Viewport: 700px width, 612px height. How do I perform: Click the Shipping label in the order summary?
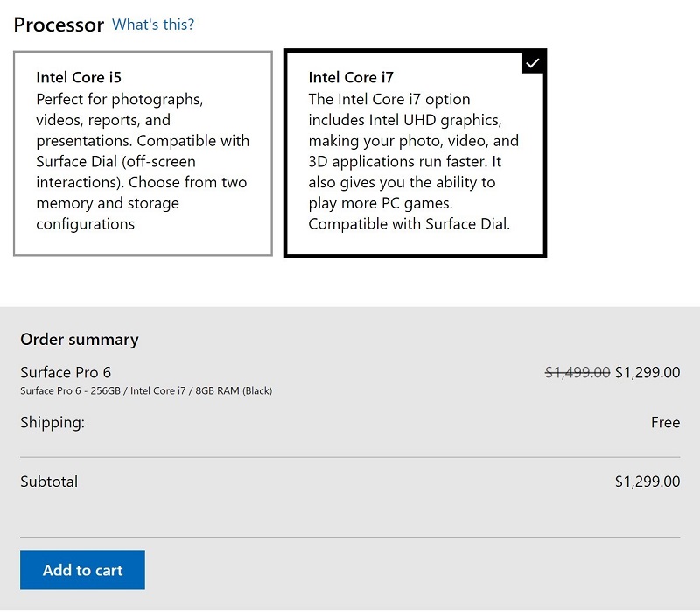click(x=52, y=423)
